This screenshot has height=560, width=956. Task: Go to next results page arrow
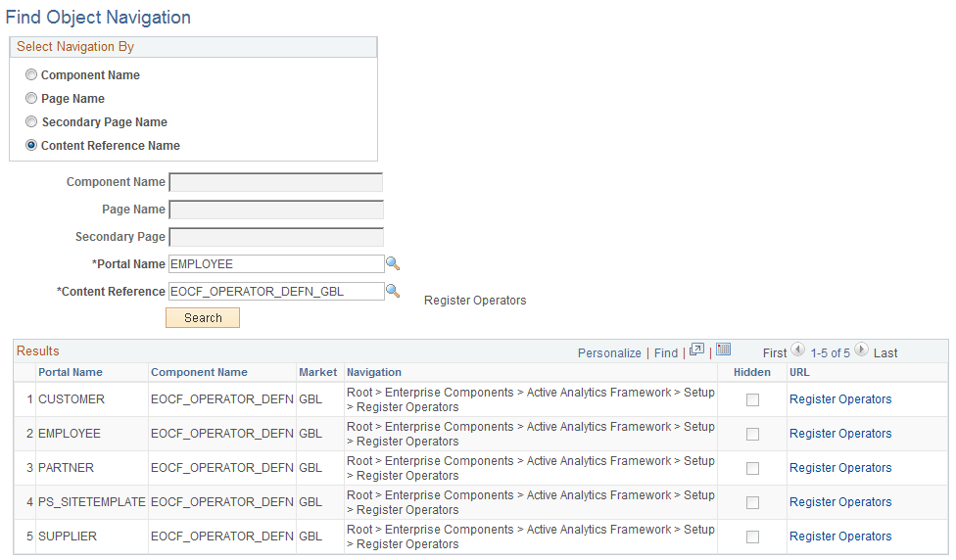(x=862, y=350)
